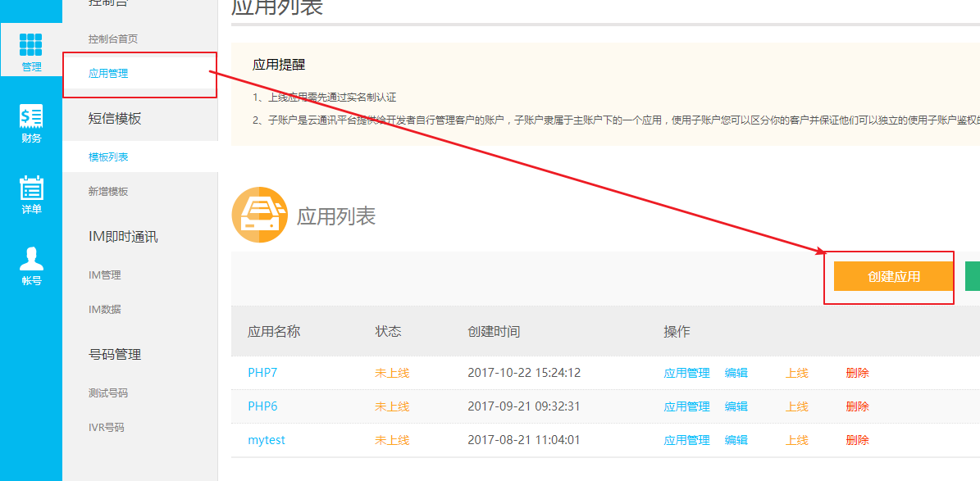
Task: Open the PHP7 application link
Action: click(x=262, y=373)
